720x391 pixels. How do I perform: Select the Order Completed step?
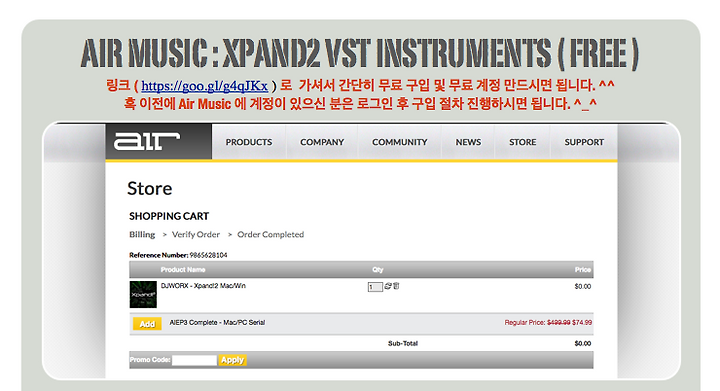pyautogui.click(x=270, y=235)
